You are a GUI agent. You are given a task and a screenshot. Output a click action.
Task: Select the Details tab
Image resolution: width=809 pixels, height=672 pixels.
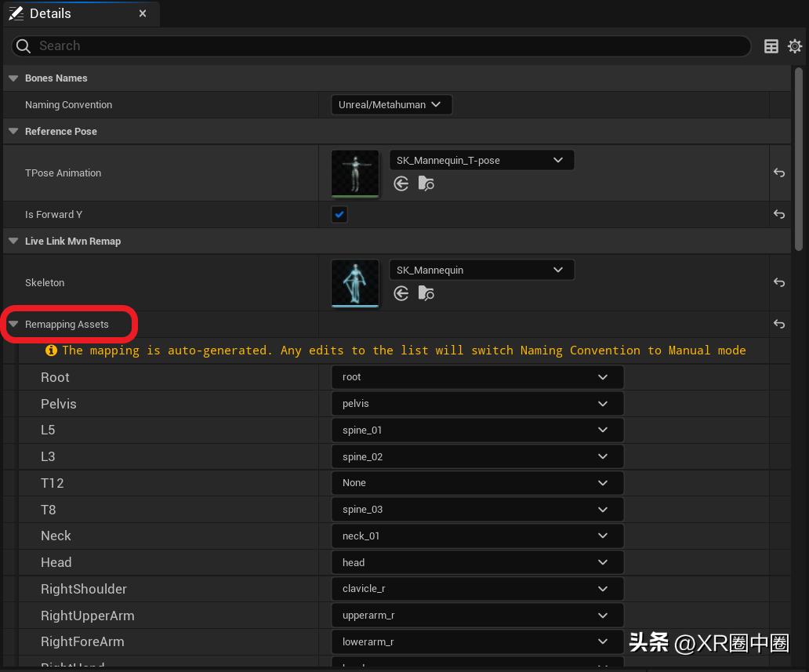[50, 13]
